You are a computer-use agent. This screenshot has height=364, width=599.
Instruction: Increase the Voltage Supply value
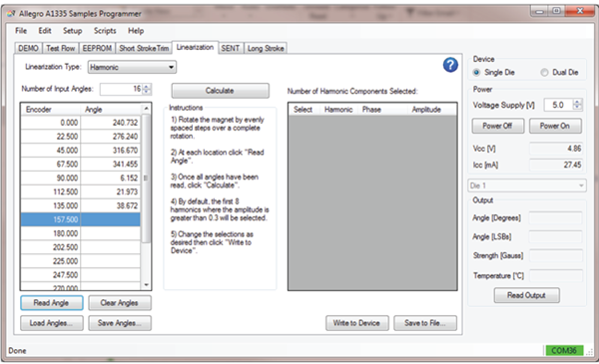577,102
